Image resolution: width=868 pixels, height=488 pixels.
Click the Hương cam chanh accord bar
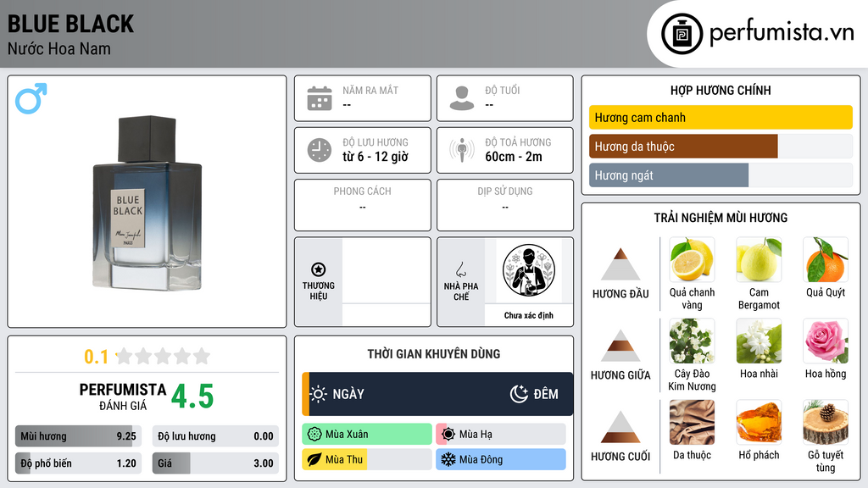click(x=721, y=117)
